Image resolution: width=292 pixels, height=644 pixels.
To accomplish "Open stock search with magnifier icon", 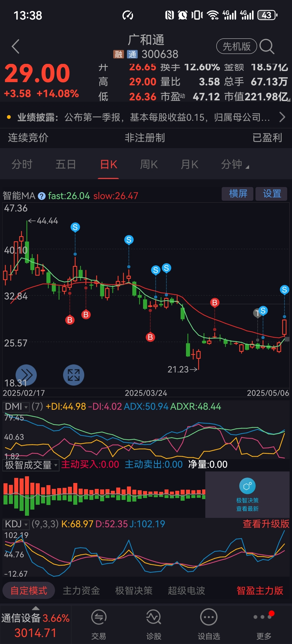I will click(267, 46).
